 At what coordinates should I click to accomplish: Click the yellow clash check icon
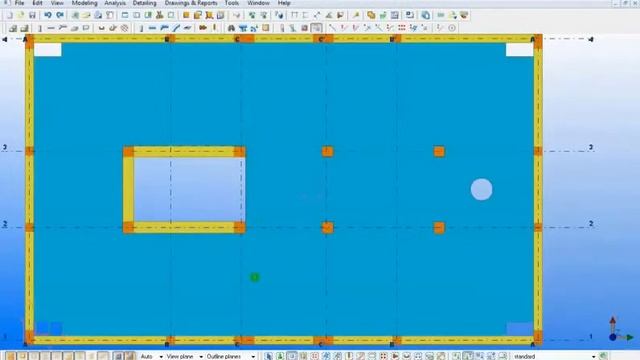pyautogui.click(x=371, y=16)
